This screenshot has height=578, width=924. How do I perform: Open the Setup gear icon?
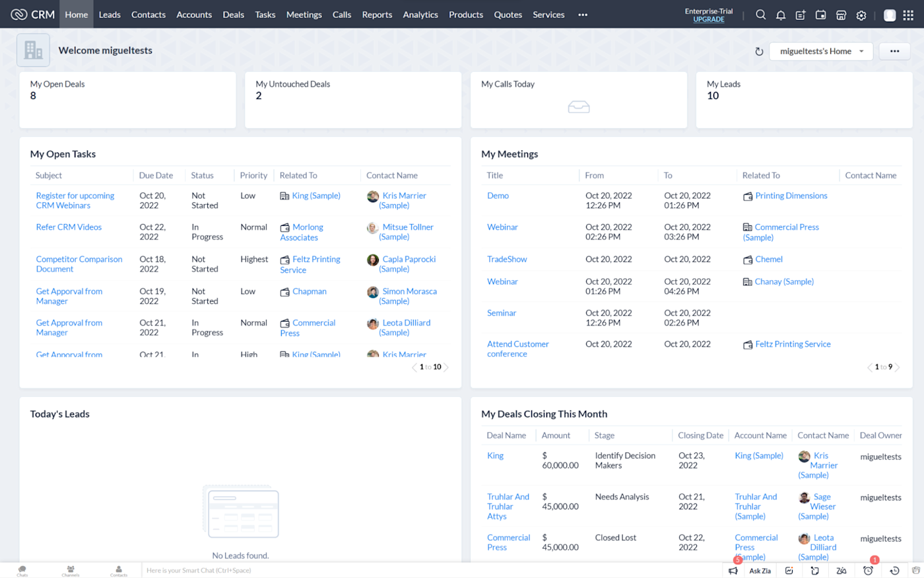pos(861,15)
